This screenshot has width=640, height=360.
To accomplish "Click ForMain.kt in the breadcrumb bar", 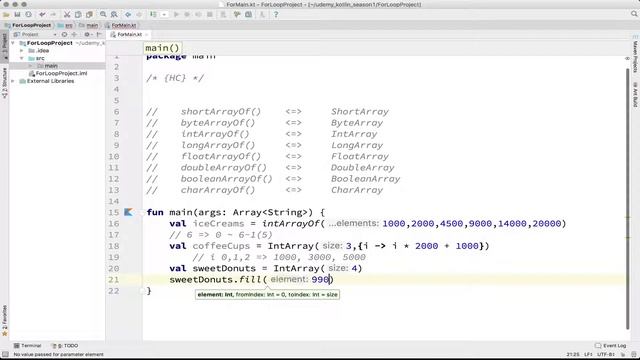I will pos(124,25).
